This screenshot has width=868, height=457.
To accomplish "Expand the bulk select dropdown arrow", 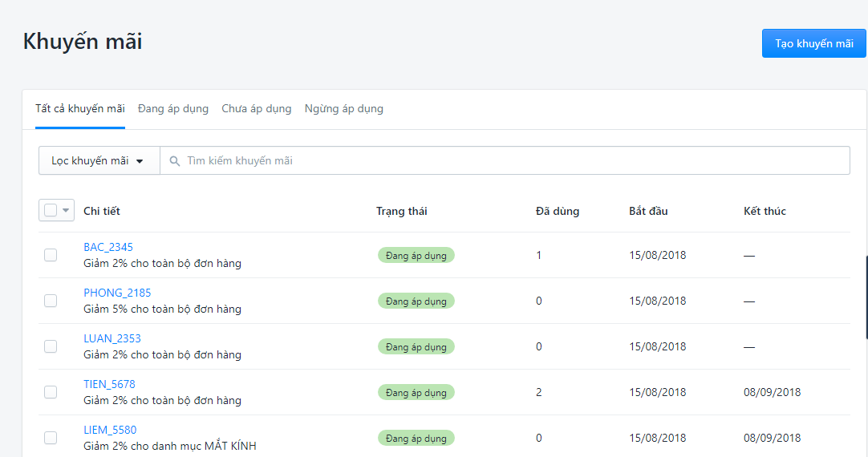I will [66, 211].
